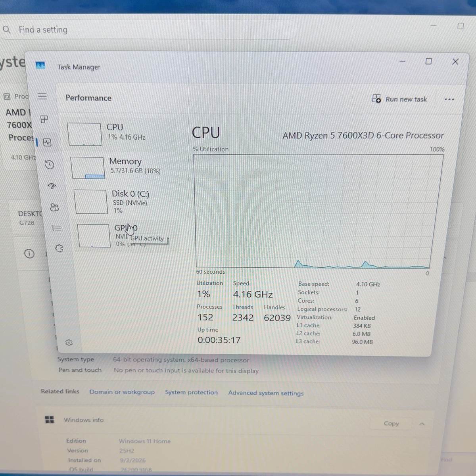Collapse the Windows info section chevron
Screen dimensions: 476x476
point(422,424)
